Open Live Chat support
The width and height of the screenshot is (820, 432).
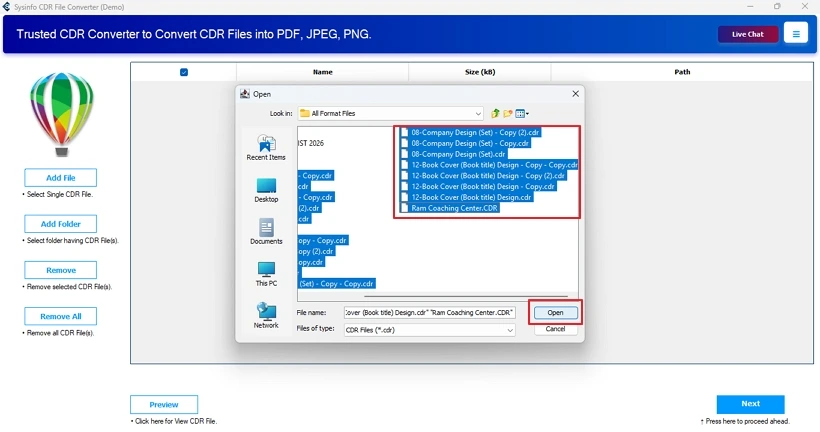(748, 35)
